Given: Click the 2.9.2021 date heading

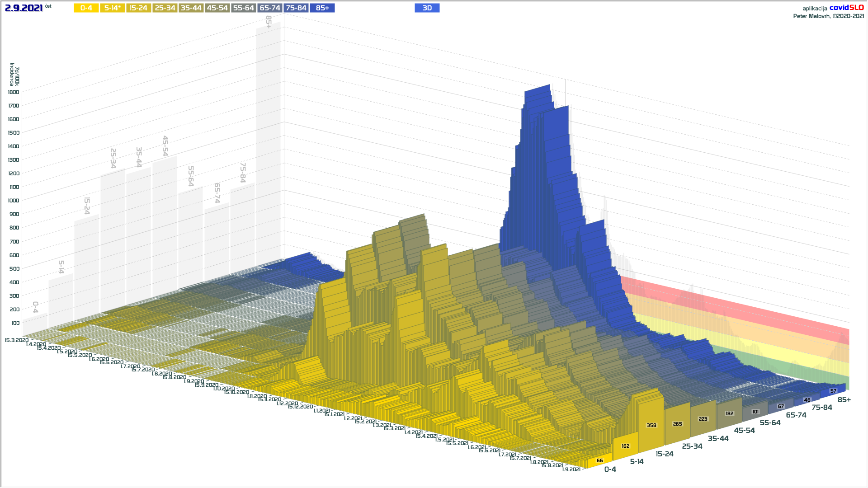Looking at the screenshot, I should click(x=24, y=8).
